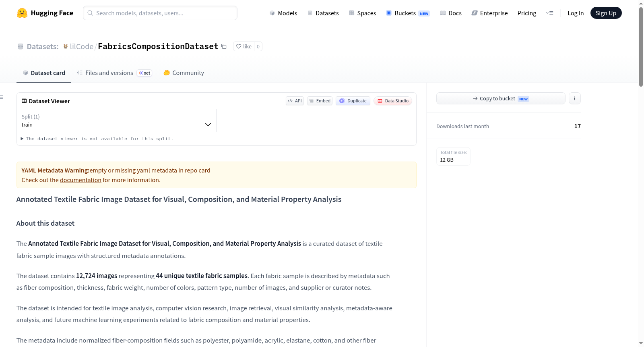Click the vertical page scrollbar thumb
The width and height of the screenshot is (644, 347).
(641, 46)
